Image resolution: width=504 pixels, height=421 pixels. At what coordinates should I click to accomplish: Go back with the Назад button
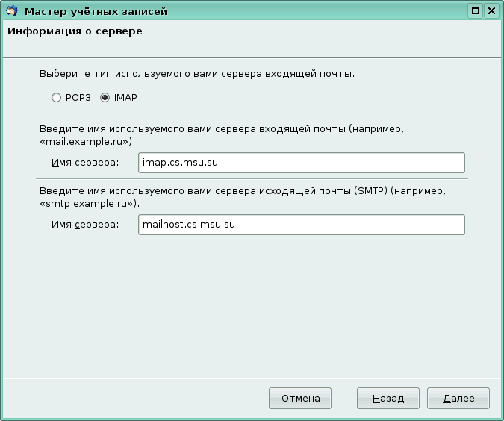pos(388,399)
